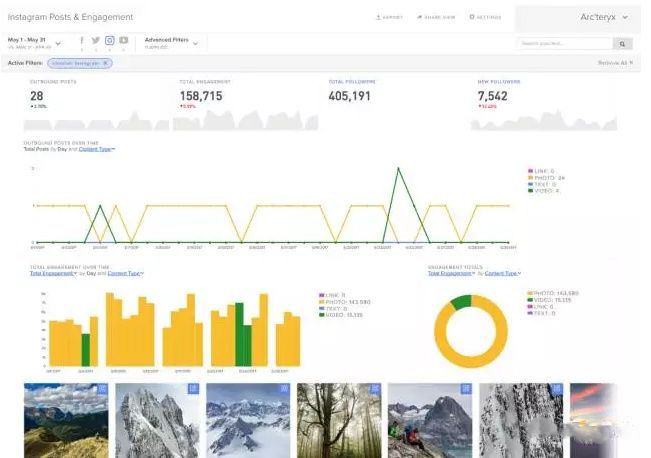Click the Facebook network filter icon

82,40
